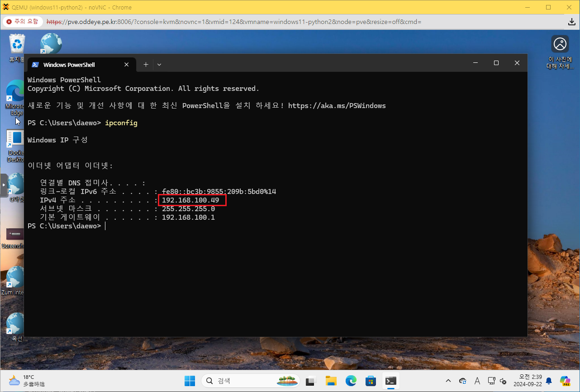Click the link-local IPv6 address value

219,192
